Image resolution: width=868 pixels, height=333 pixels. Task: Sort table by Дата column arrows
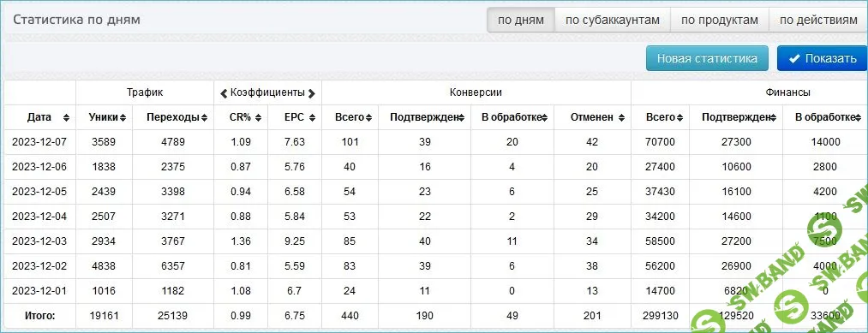click(67, 117)
